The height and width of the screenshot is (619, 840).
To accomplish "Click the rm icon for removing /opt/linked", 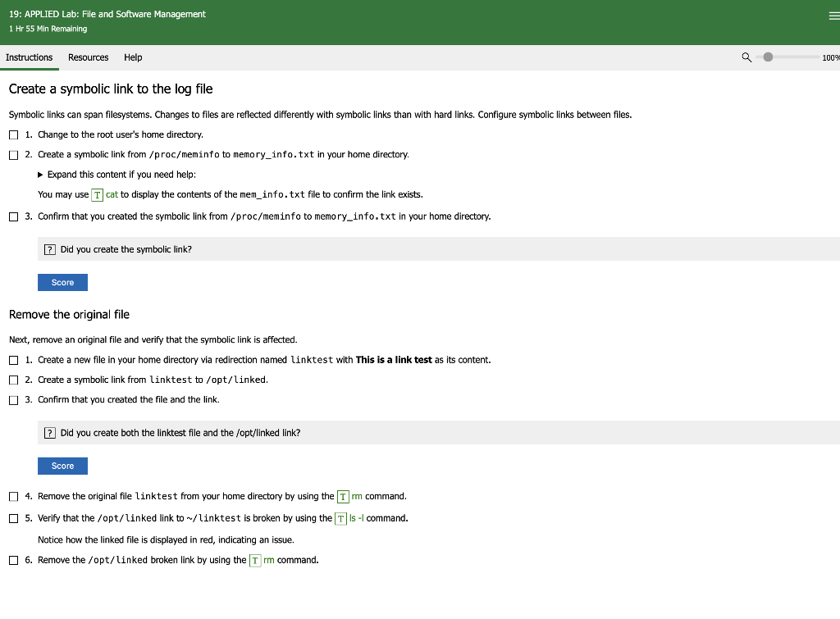I will pyautogui.click(x=255, y=560).
